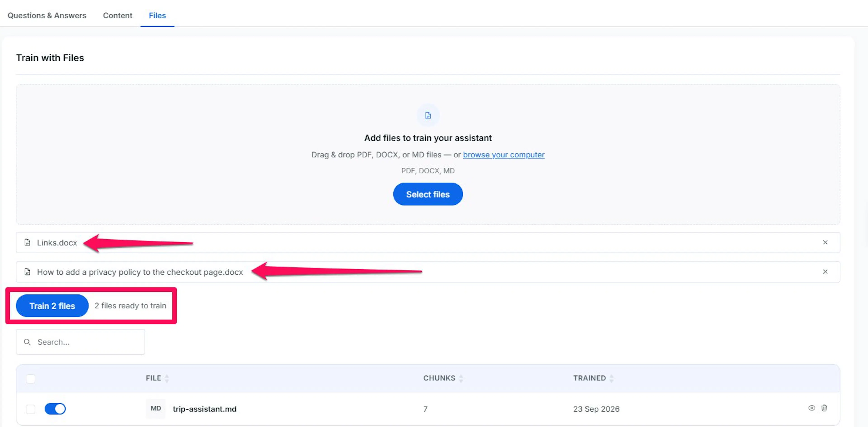Disable the trip-assistant.md toggle switch

click(x=55, y=408)
